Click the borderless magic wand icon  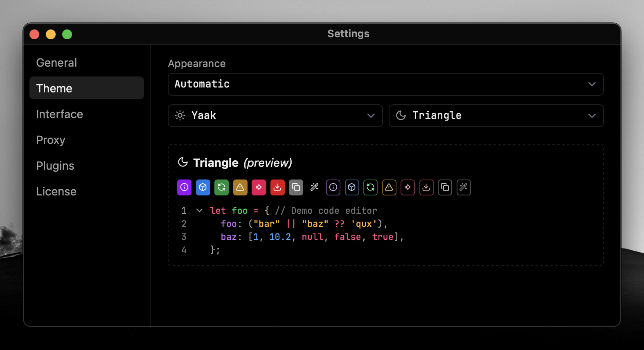pyautogui.click(x=314, y=187)
